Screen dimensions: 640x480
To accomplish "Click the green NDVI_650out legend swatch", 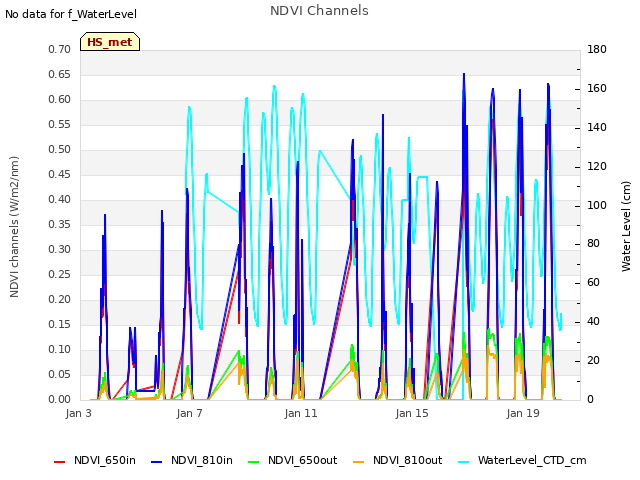I will click(254, 462).
